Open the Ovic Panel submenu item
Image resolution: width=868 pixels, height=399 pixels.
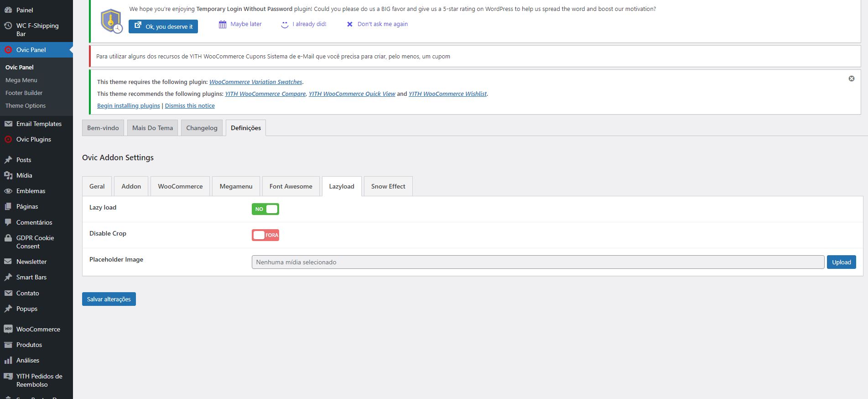[20, 67]
